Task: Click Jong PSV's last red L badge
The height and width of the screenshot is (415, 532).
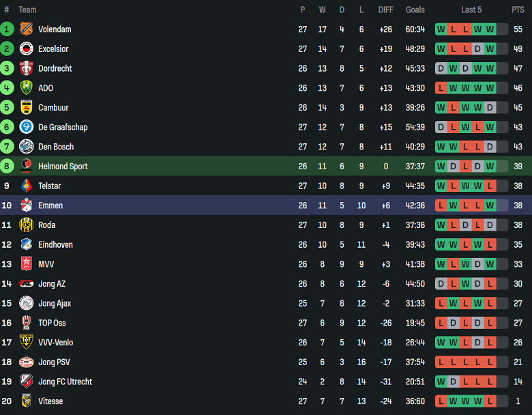Action: click(490, 362)
